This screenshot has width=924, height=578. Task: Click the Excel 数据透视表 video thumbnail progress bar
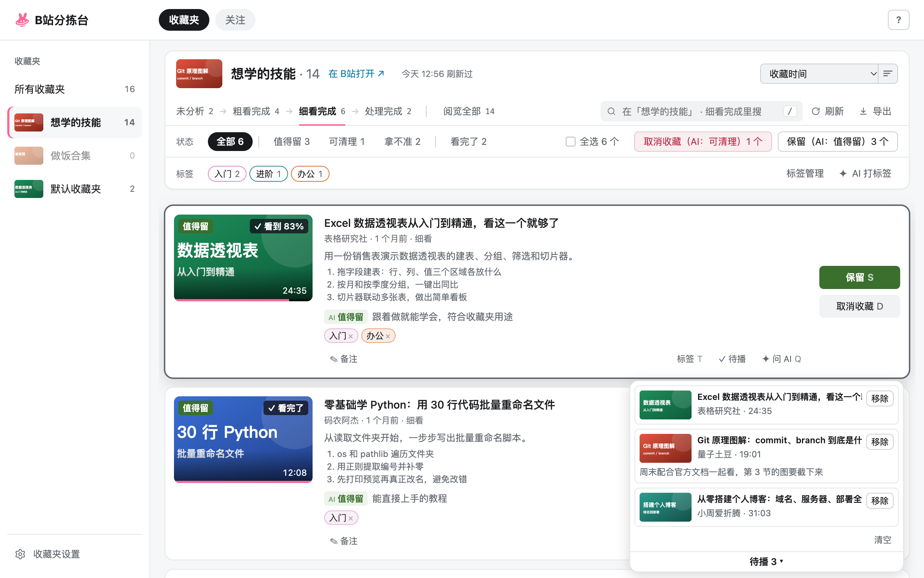click(243, 300)
